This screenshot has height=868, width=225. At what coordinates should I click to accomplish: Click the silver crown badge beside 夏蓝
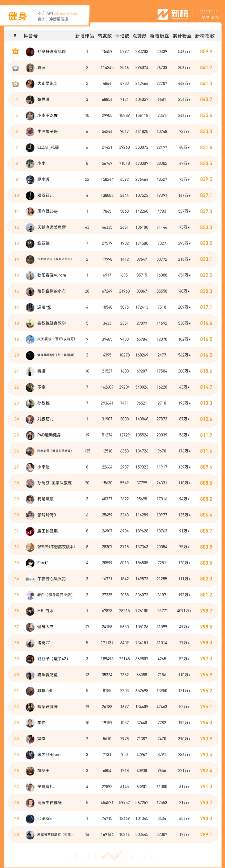pos(15,68)
